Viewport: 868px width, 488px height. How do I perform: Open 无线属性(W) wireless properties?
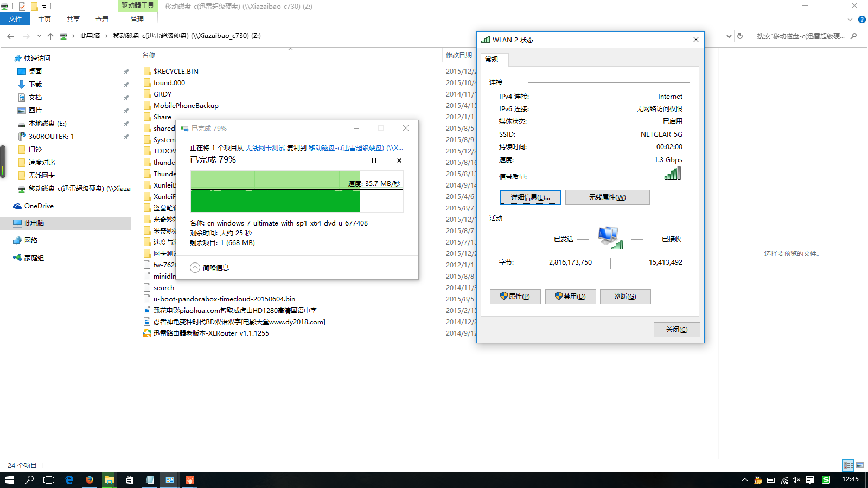608,197
